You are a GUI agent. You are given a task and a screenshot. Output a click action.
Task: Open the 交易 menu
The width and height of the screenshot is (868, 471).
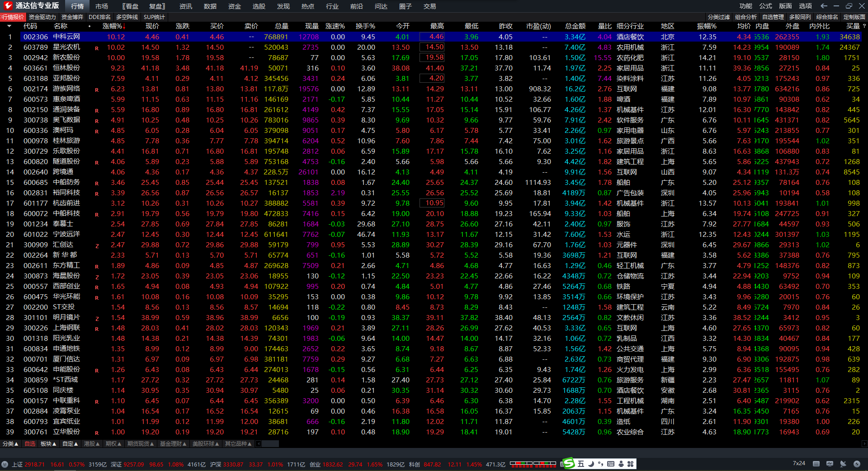point(430,6)
